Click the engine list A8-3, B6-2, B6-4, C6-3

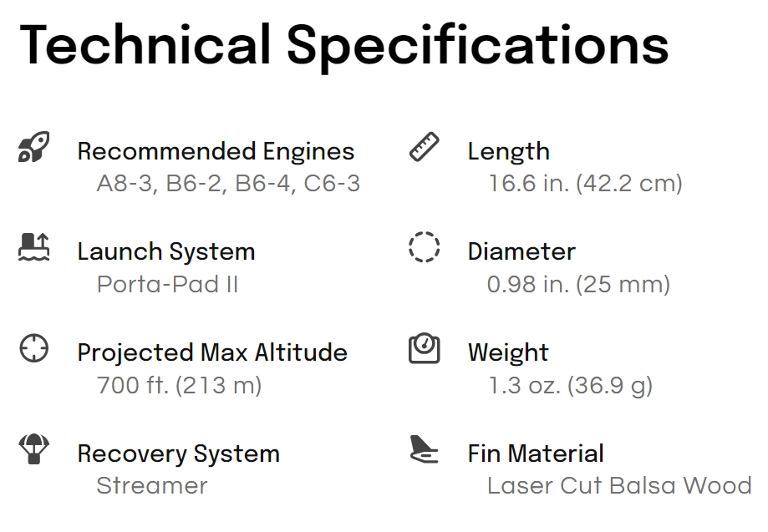[x=228, y=184]
